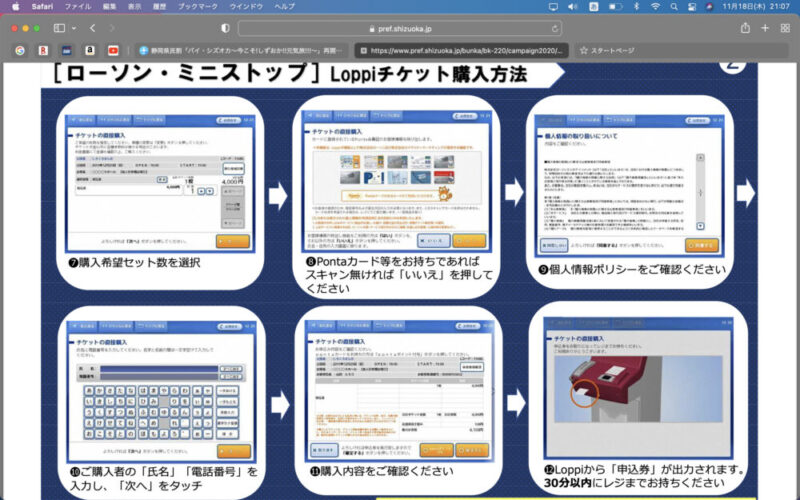Open the Apple menu

[15, 7]
